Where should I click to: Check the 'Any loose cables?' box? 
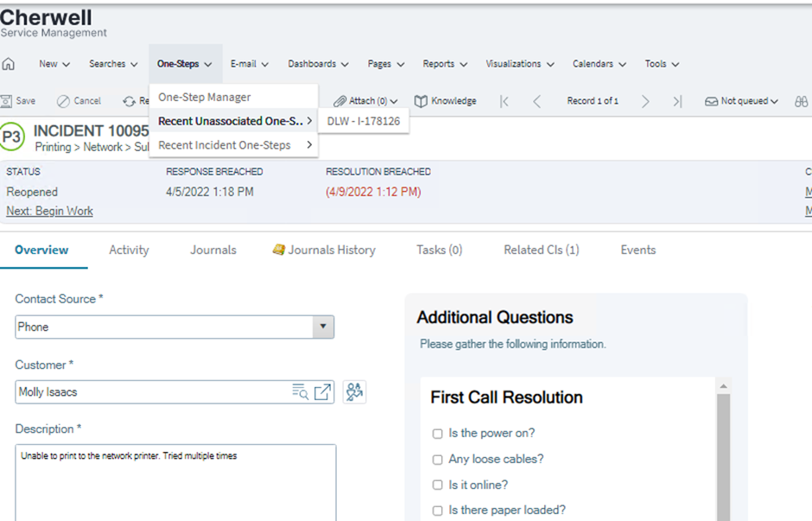[437, 460]
